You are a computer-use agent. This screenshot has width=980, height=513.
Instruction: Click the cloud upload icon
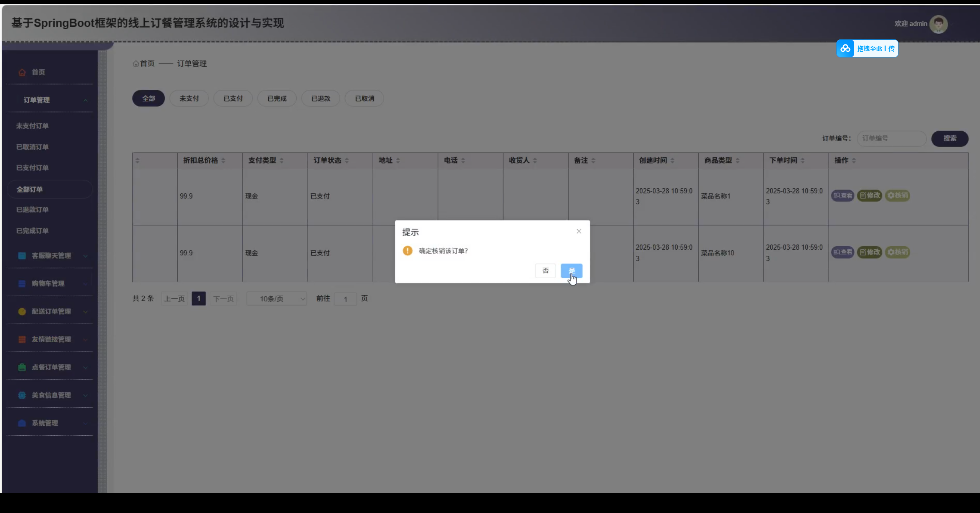coord(845,49)
